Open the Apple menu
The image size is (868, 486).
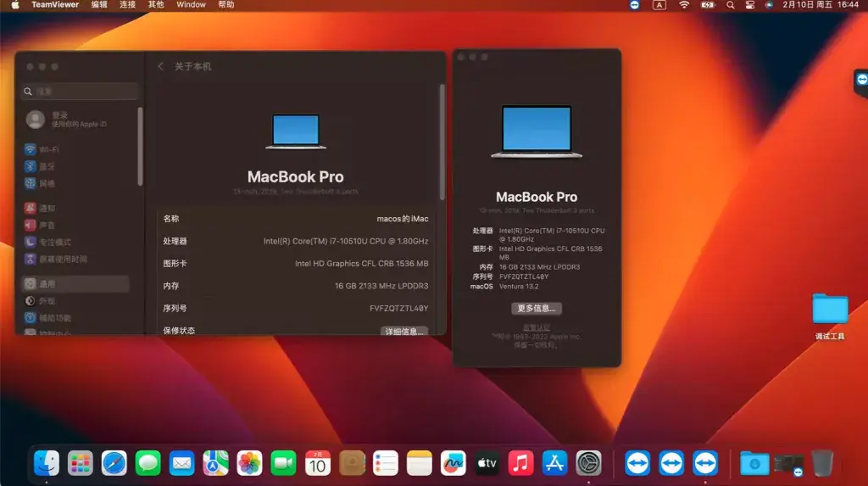pyautogui.click(x=15, y=4)
